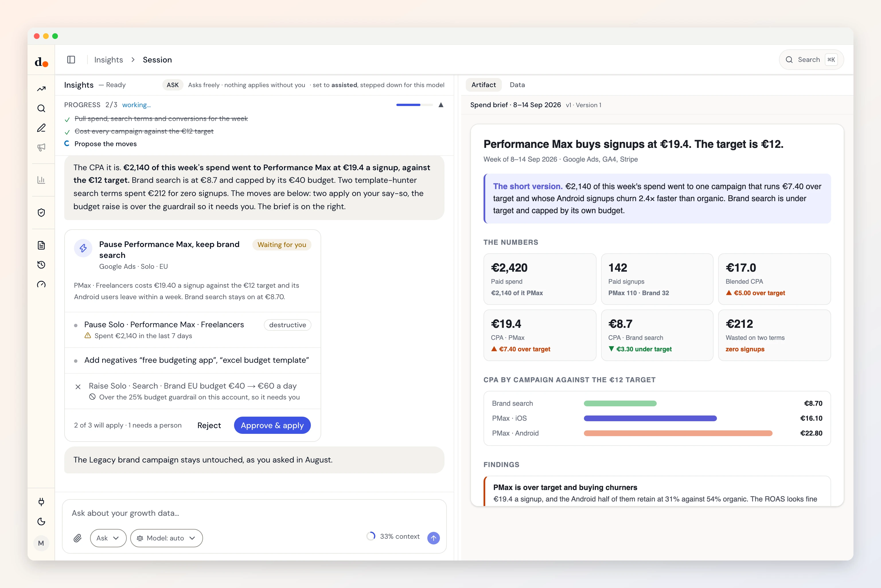The image size is (881, 588).
Task: Click the blue PMax iOS CPA bar
Action: click(x=650, y=418)
